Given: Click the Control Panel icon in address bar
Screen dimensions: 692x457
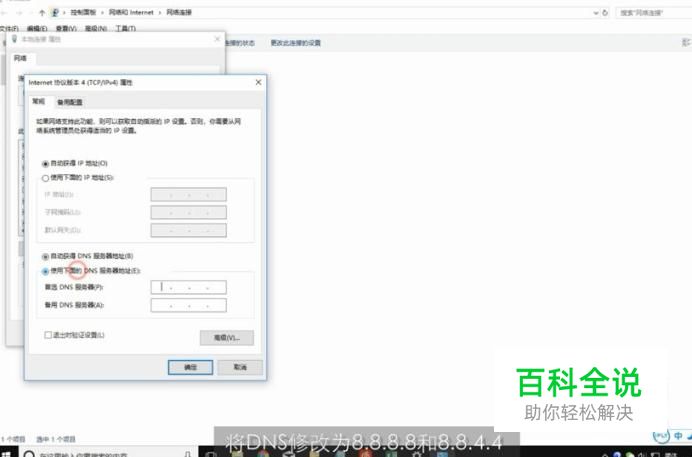Looking at the screenshot, I should click(x=55, y=13).
